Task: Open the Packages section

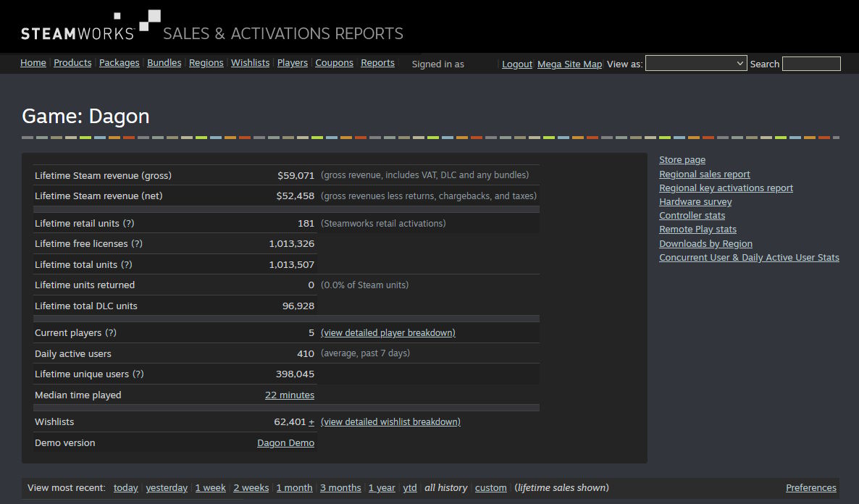Action: click(119, 62)
